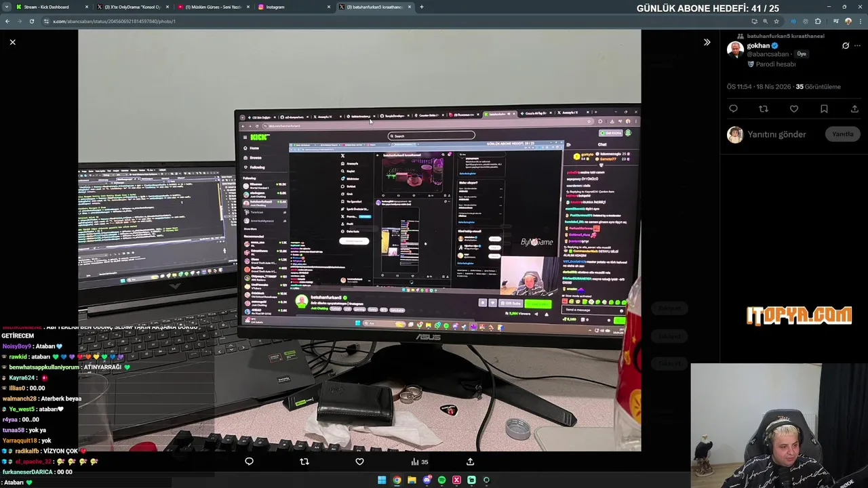Like the photo using the heart icon below it
Image resolution: width=868 pixels, height=488 pixels.
[x=359, y=462]
